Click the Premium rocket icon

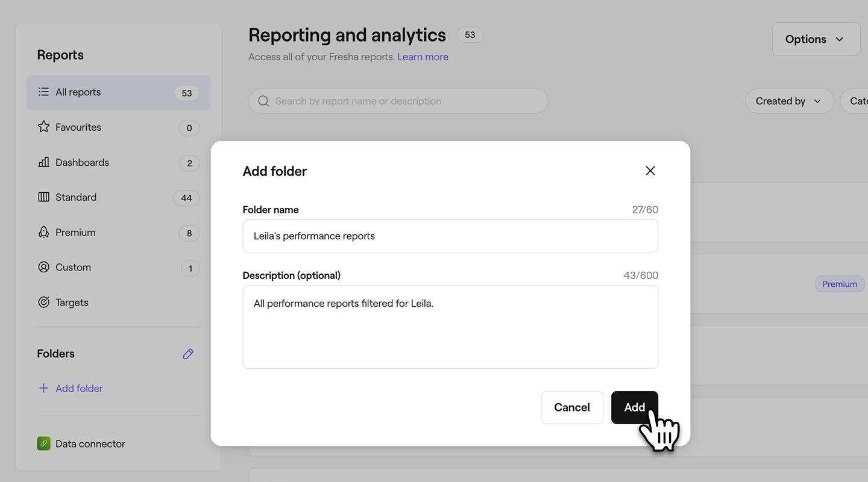43,232
